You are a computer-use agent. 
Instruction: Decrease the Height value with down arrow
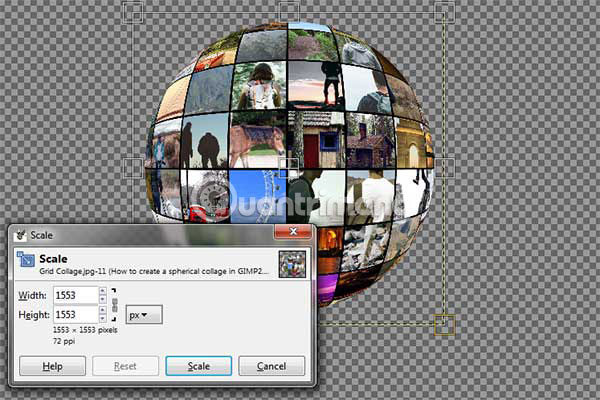pos(103,319)
